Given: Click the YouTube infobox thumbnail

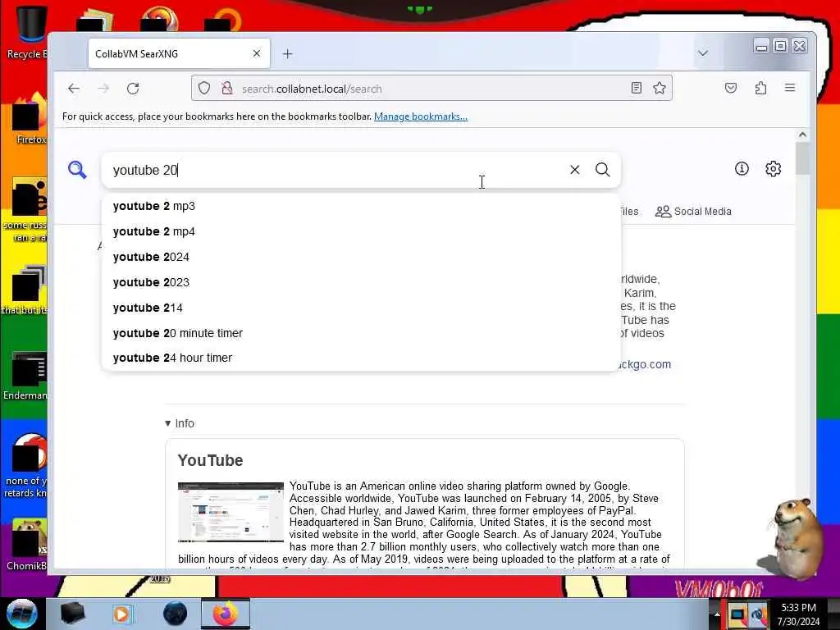Looking at the screenshot, I should point(231,512).
